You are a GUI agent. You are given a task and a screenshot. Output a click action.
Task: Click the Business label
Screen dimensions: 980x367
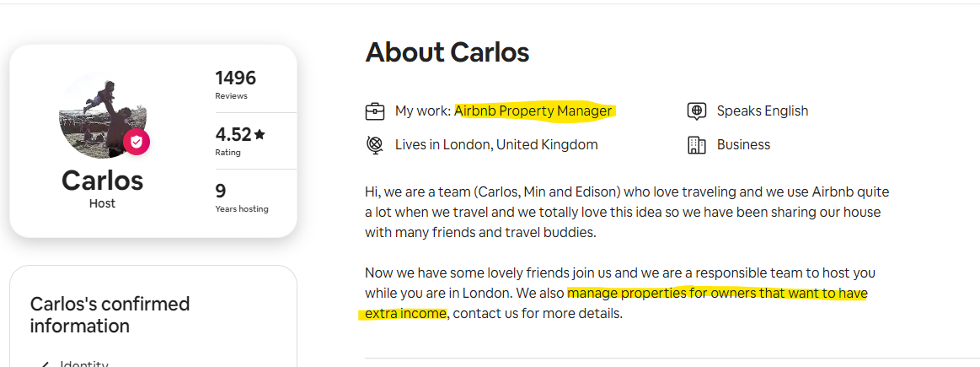(743, 145)
